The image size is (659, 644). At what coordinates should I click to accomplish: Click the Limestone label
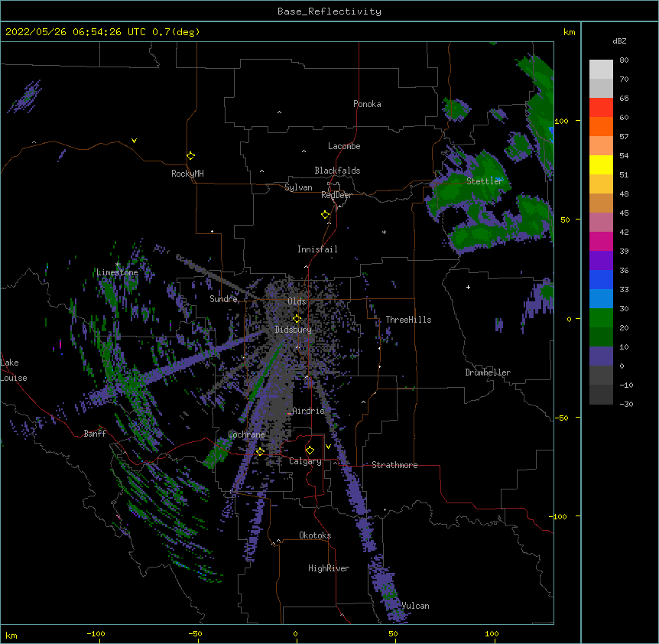click(117, 272)
